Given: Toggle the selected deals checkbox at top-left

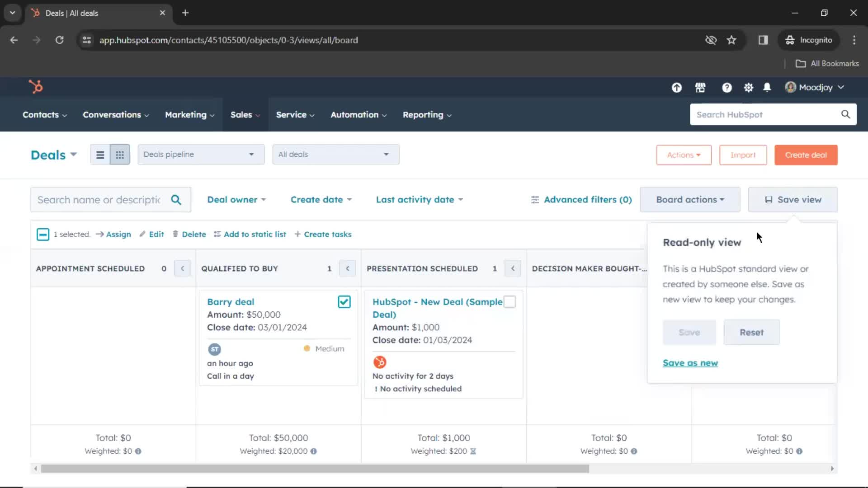Looking at the screenshot, I should click(42, 234).
